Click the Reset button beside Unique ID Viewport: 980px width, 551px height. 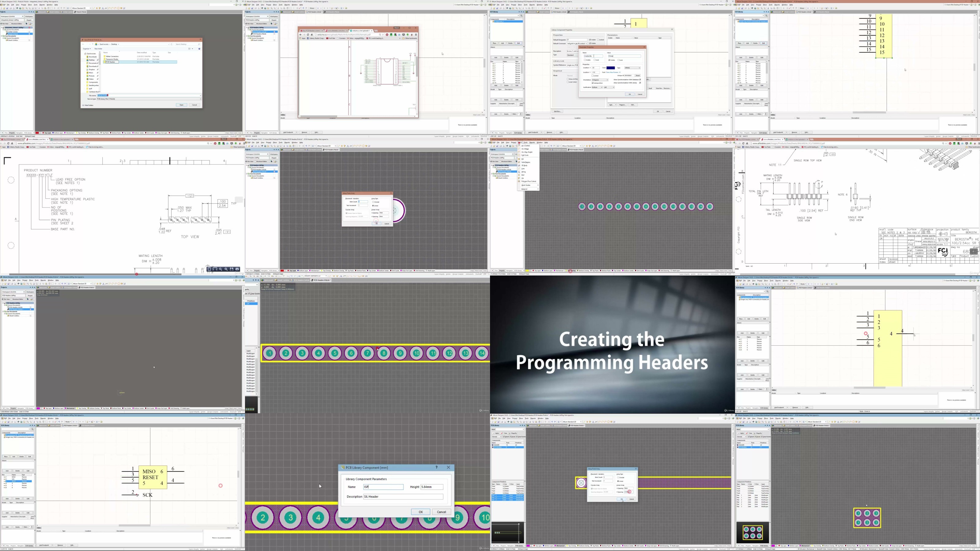tap(638, 76)
